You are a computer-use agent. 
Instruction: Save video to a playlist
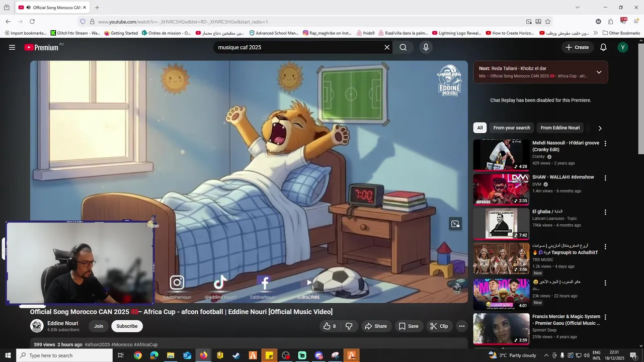[409, 326]
